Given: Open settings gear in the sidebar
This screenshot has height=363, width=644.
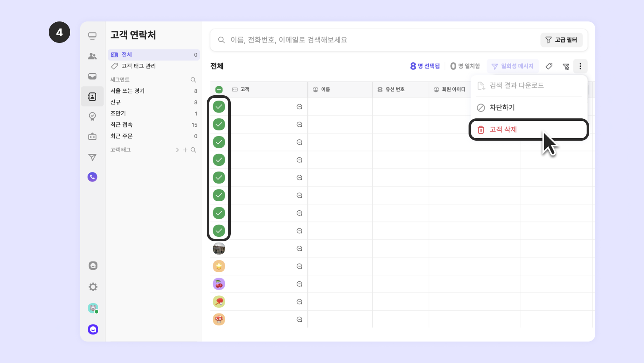Looking at the screenshot, I should pyautogui.click(x=93, y=287).
